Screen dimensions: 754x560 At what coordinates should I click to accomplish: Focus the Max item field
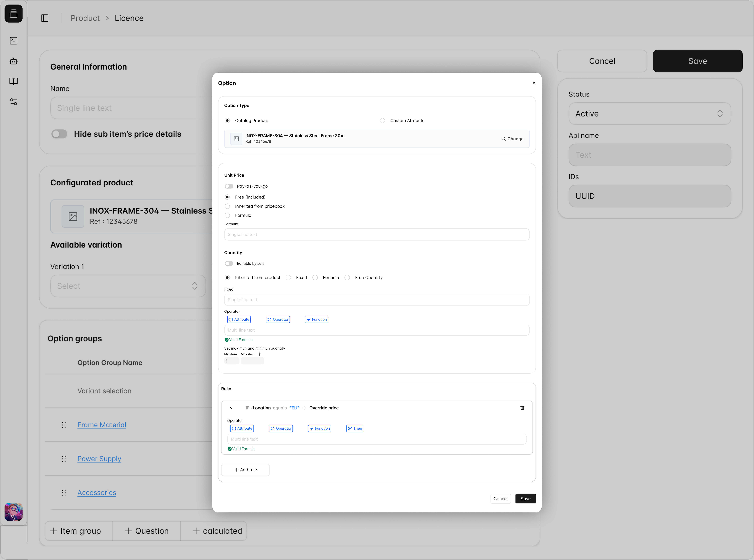253,361
